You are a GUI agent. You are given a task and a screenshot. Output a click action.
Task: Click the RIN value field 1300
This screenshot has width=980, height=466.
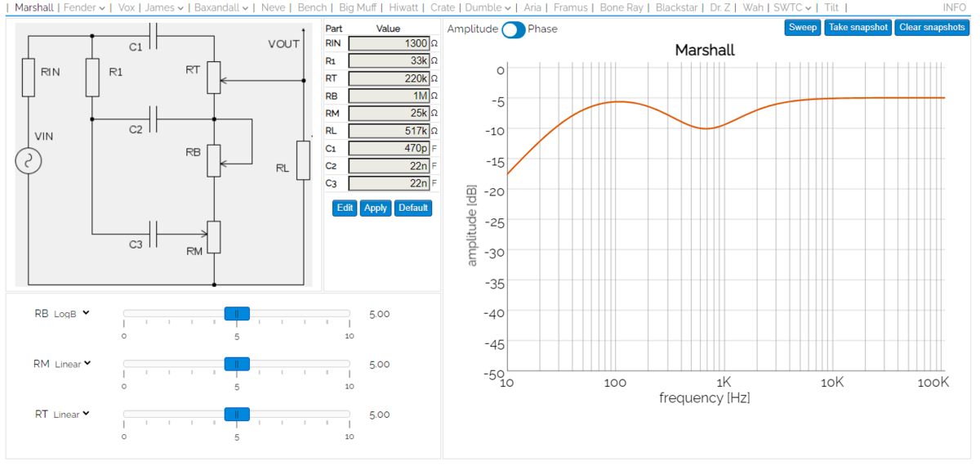coord(389,43)
